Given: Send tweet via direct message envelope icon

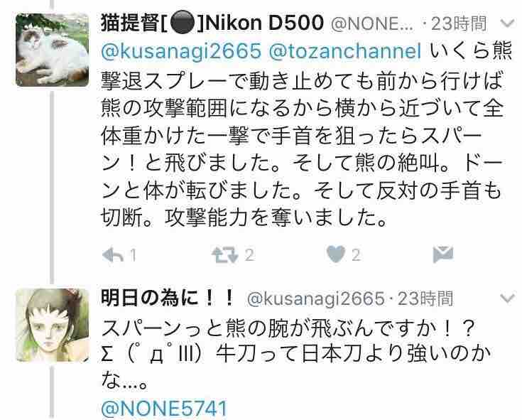Looking at the screenshot, I should [442, 255].
